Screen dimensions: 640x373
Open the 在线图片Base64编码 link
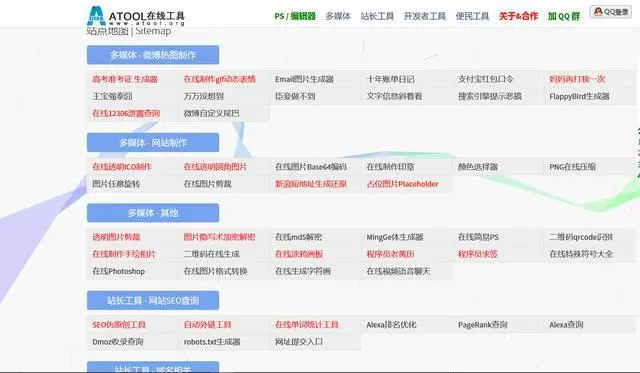click(311, 167)
